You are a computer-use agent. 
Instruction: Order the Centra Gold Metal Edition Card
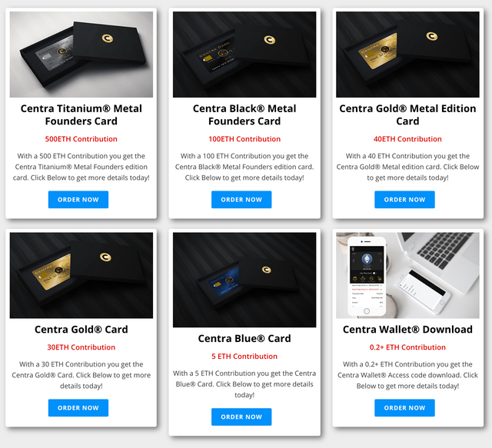[404, 200]
